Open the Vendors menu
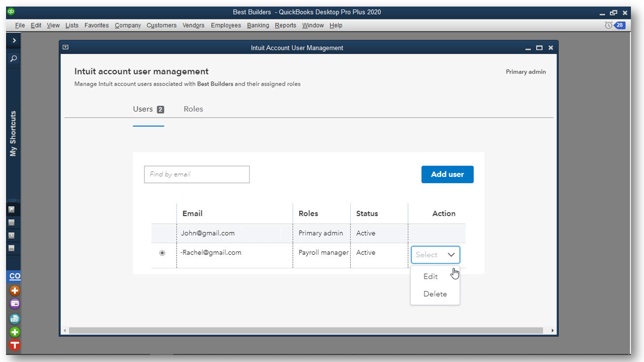Viewport: 644px width, 362px height. (x=194, y=25)
